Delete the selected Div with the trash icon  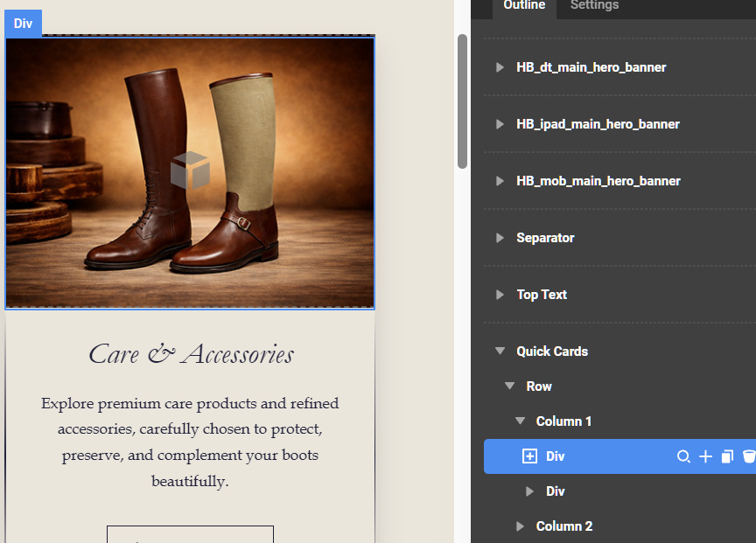click(748, 456)
